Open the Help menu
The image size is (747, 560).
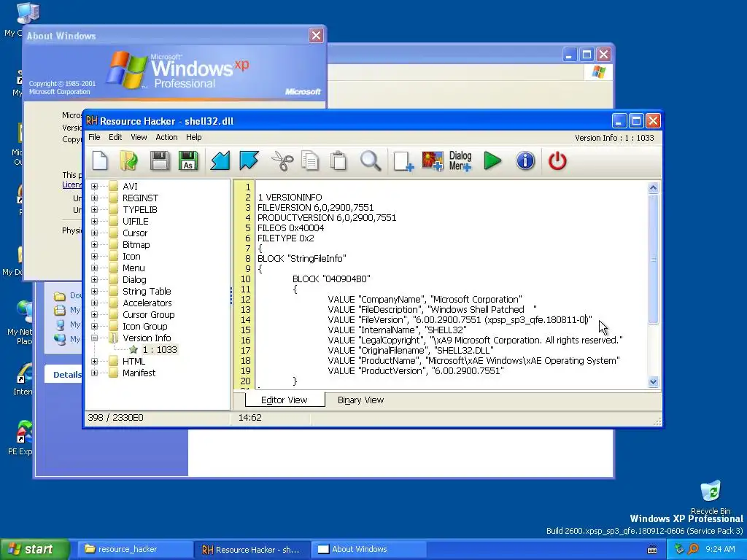[x=194, y=137]
